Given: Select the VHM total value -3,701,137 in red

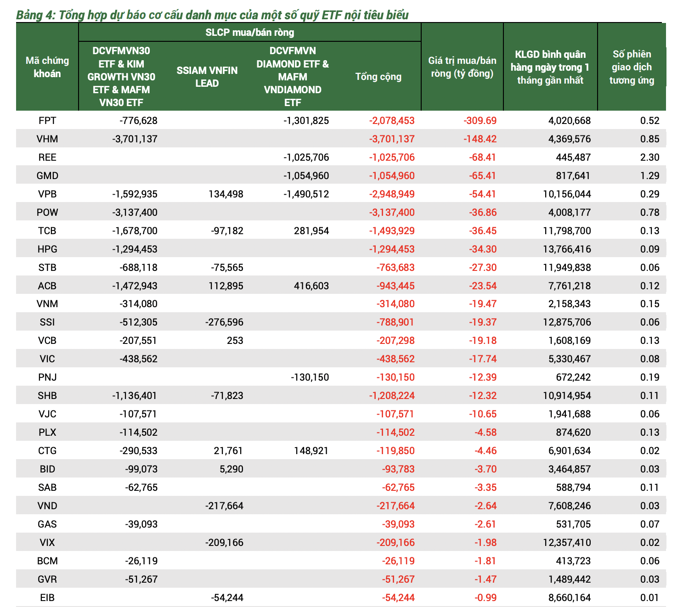Looking at the screenshot, I should click(x=392, y=139).
